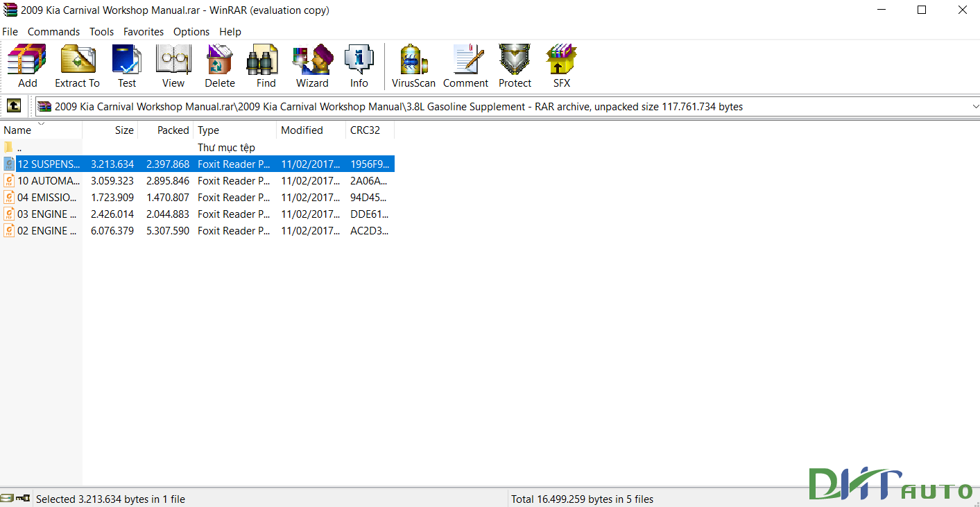This screenshot has width=980, height=507.
Task: Click the parent folder icon row
Action: click(x=8, y=147)
